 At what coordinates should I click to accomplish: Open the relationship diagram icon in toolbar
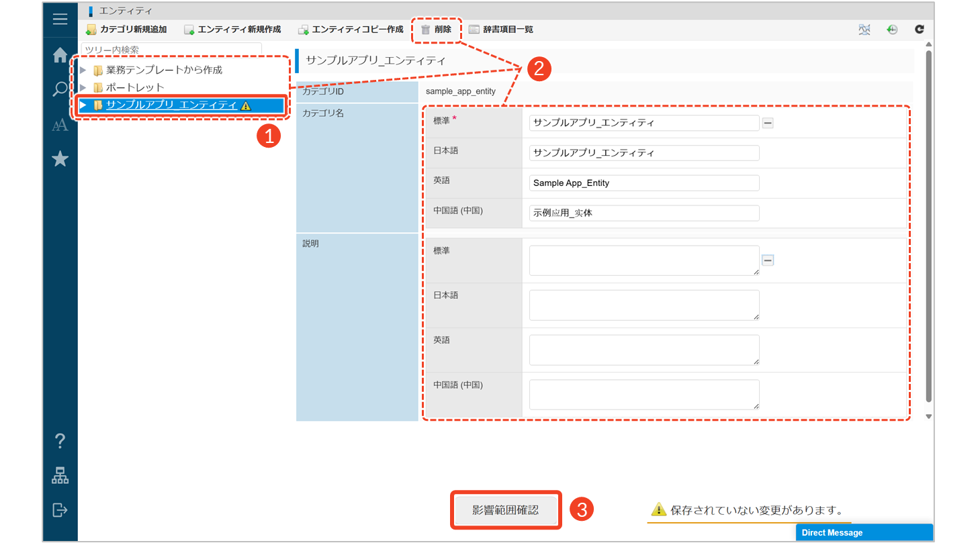coord(864,30)
